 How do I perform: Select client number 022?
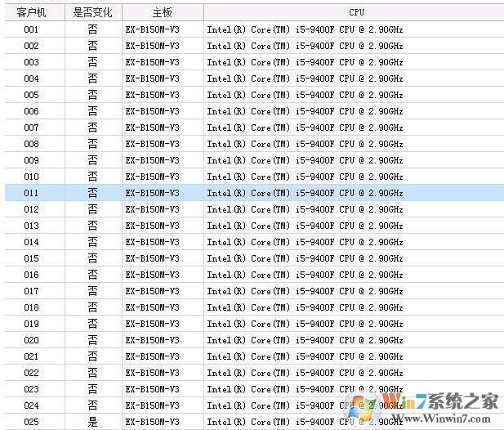pyautogui.click(x=31, y=373)
